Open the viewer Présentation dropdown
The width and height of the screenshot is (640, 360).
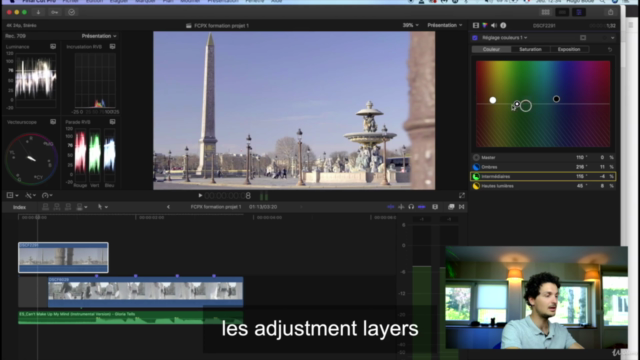click(x=444, y=25)
